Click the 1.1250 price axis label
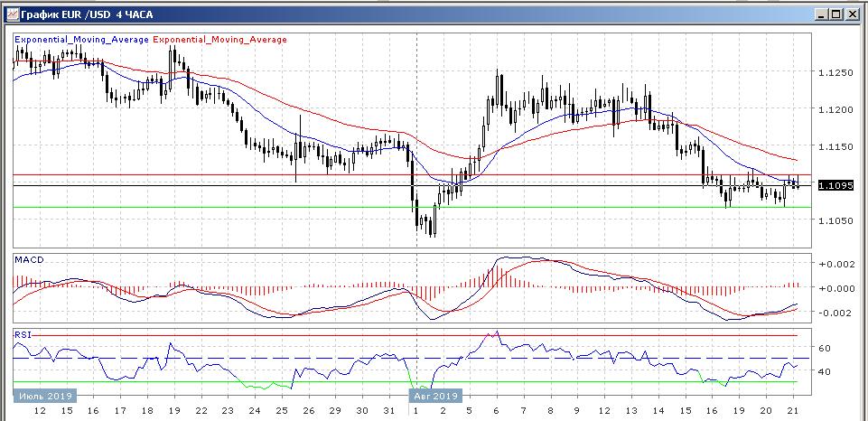868x421 pixels. 833,73
